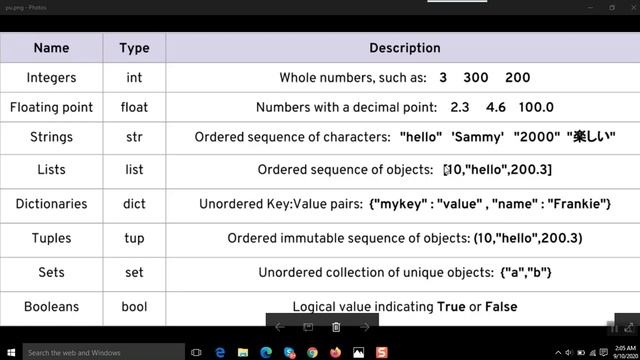The height and width of the screenshot is (360, 640).
Task: Open the red S app in the taskbar
Action: pos(382,352)
